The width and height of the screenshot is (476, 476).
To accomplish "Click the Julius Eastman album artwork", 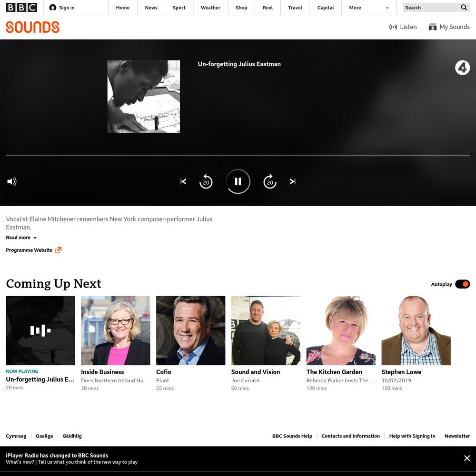I will (144, 96).
